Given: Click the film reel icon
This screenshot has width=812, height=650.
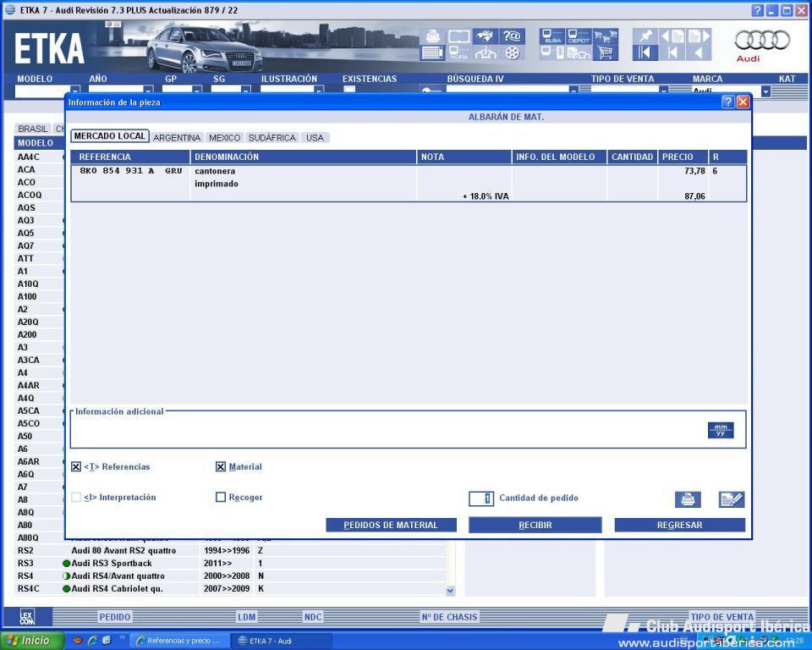Looking at the screenshot, I should [x=512, y=52].
